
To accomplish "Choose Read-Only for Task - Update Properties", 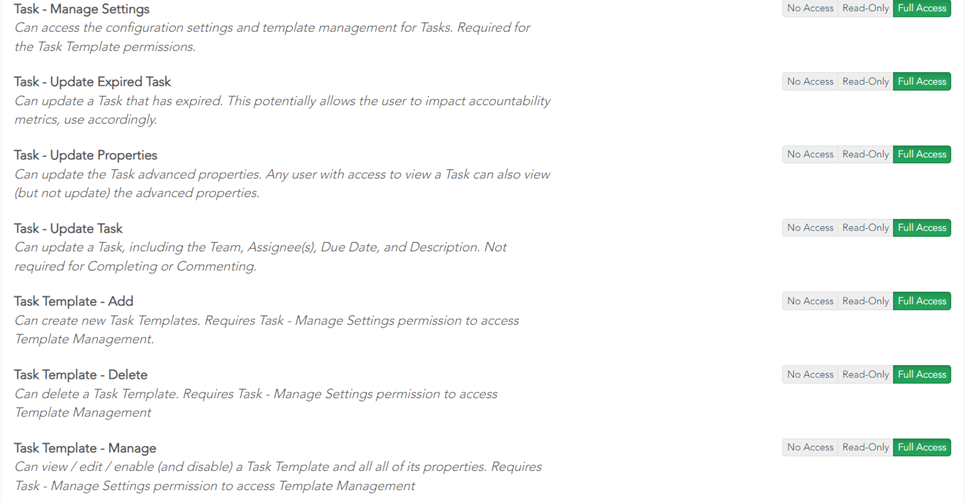I will tap(865, 154).
